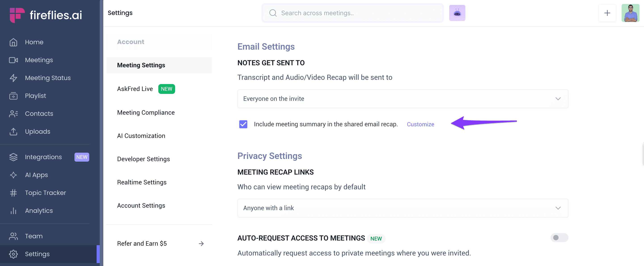The width and height of the screenshot is (644, 266).
Task: Open Realtime Settings section
Action: coord(142,182)
